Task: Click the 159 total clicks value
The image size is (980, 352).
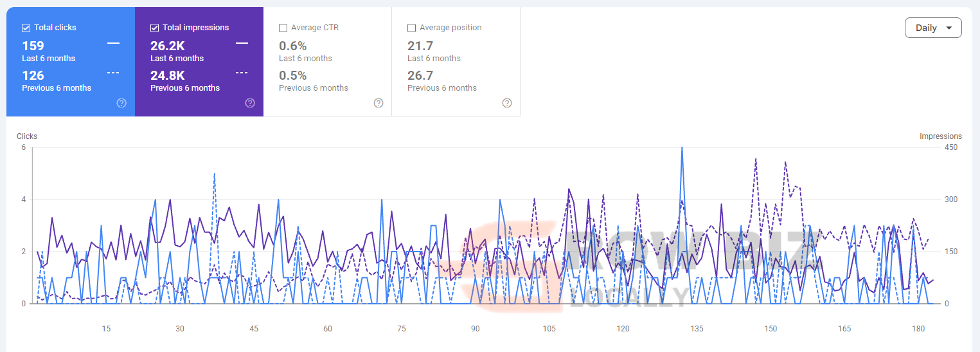Action: (x=33, y=46)
